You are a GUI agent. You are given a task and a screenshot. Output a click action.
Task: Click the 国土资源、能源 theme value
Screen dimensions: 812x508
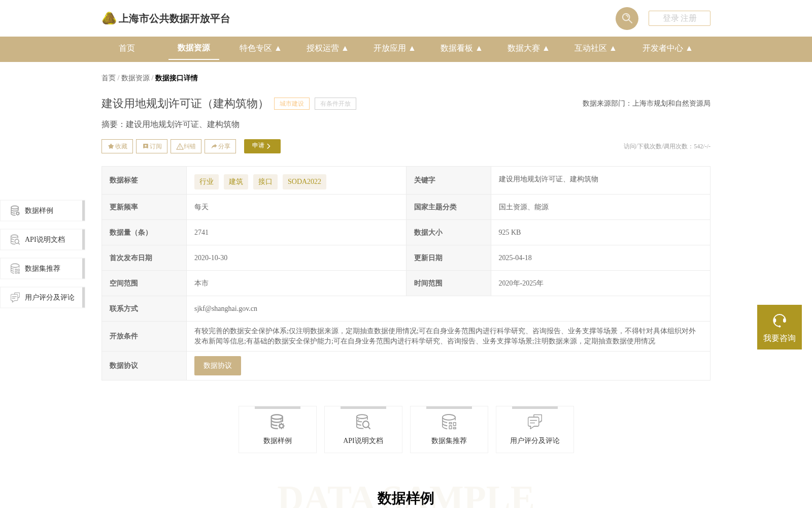[x=524, y=207]
